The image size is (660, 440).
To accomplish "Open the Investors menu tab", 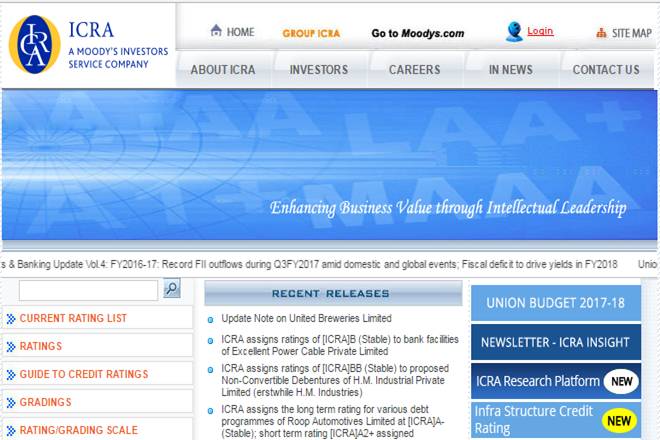I will [x=319, y=70].
